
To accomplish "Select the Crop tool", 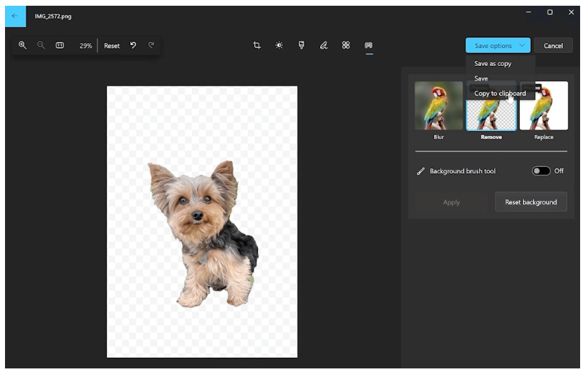I will 257,45.
